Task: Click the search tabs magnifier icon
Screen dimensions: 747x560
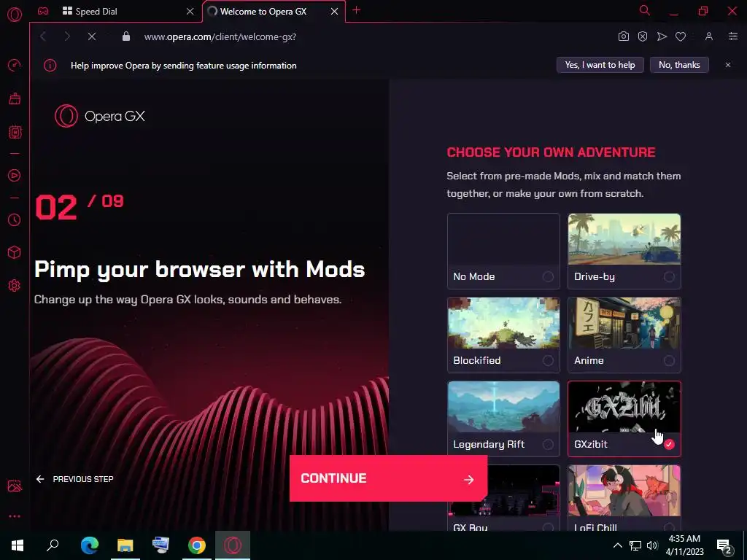Action: point(645,10)
